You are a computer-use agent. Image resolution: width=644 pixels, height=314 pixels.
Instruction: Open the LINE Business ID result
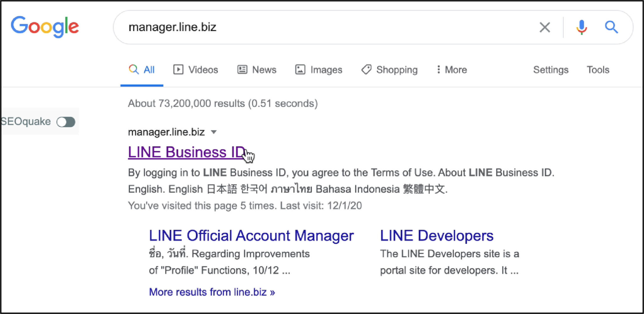(186, 152)
